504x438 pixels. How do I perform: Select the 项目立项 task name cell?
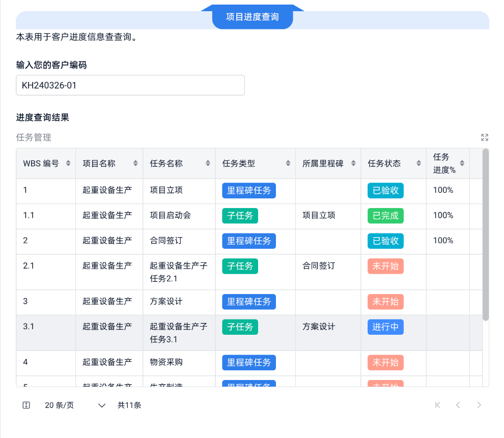pyautogui.click(x=166, y=190)
